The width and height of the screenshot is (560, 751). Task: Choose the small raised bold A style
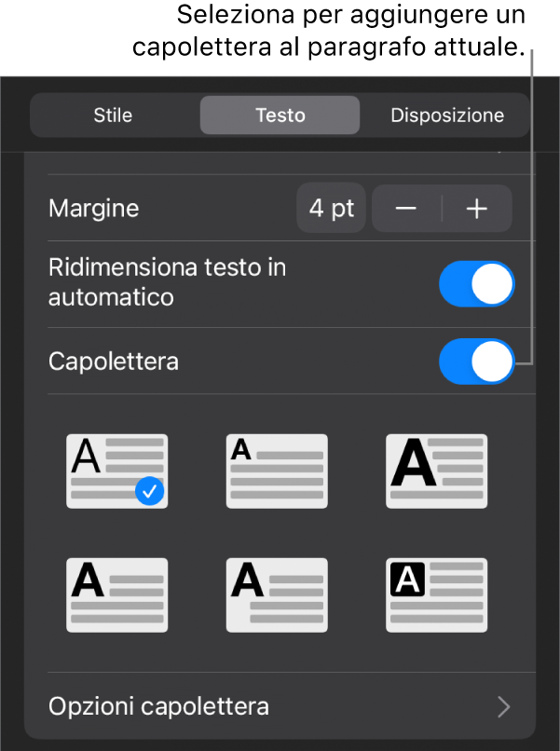tap(277, 471)
